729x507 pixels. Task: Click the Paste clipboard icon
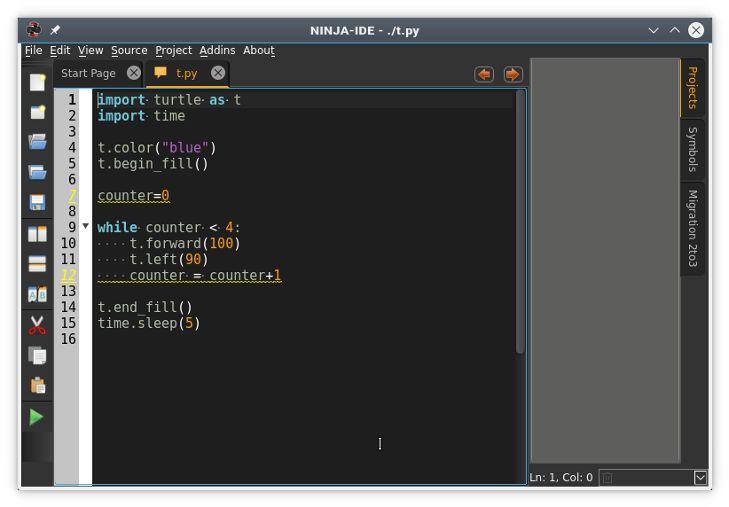37,386
